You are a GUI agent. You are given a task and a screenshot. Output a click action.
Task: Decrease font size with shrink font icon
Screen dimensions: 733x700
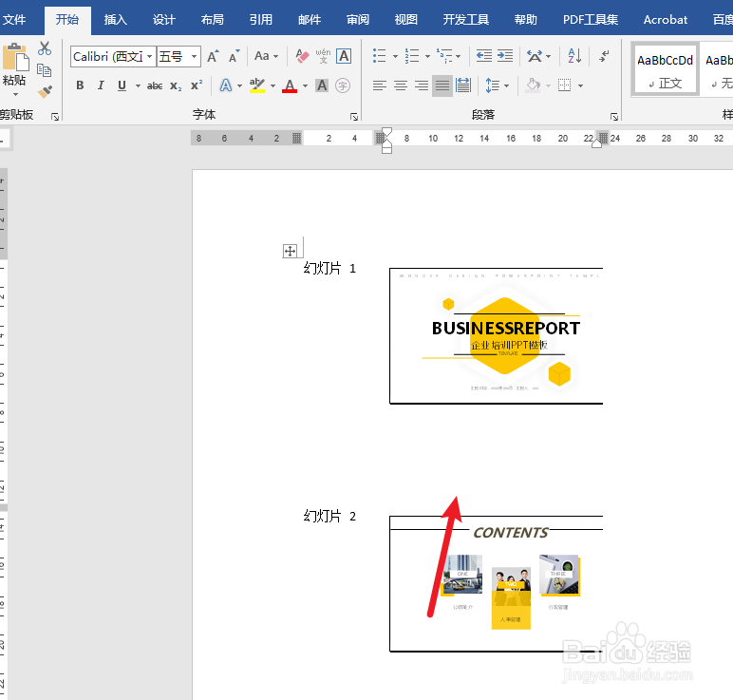tap(234, 57)
